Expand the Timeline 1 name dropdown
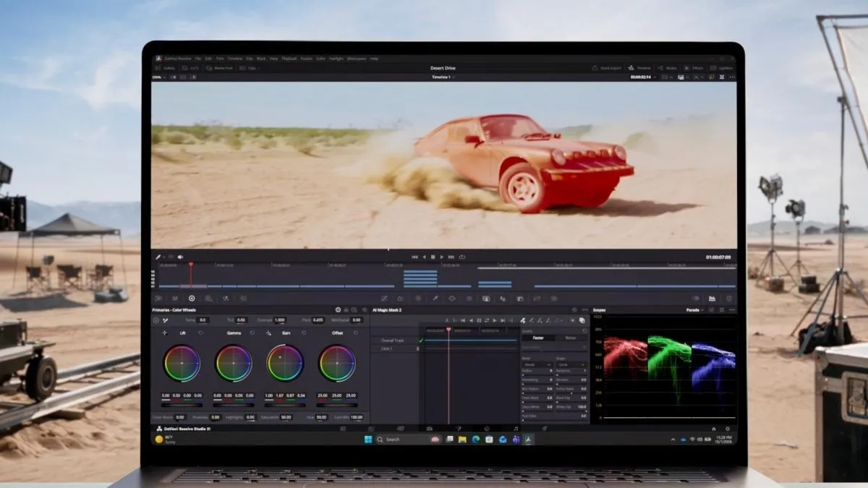868x488 pixels. point(443,77)
